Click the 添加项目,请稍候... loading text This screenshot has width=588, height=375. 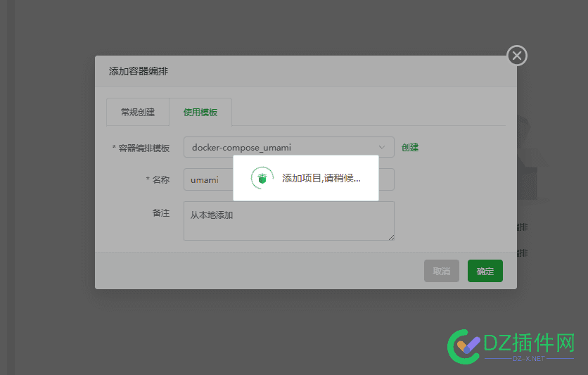(x=321, y=178)
